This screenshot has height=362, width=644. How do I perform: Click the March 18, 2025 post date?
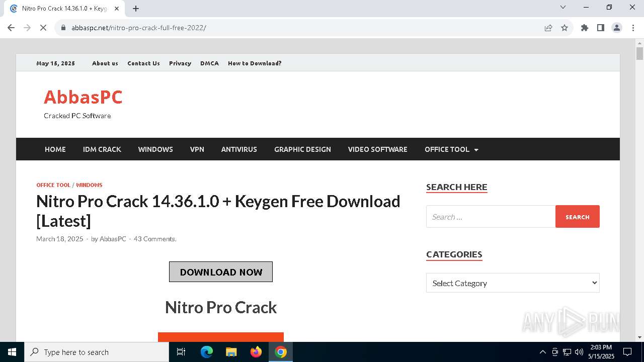click(x=59, y=239)
